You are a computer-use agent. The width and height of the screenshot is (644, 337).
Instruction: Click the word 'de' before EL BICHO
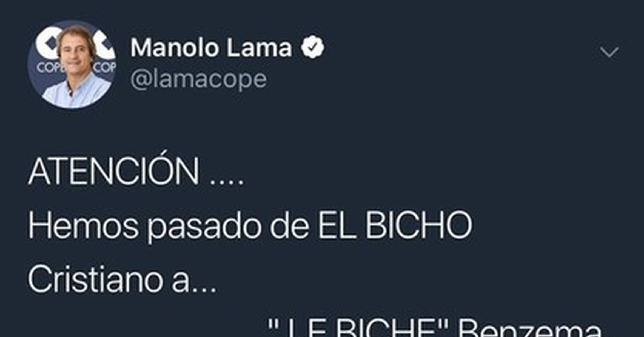point(289,225)
